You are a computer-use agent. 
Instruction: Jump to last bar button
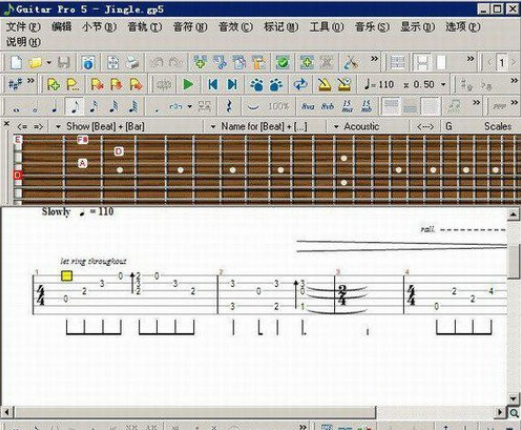point(232,85)
